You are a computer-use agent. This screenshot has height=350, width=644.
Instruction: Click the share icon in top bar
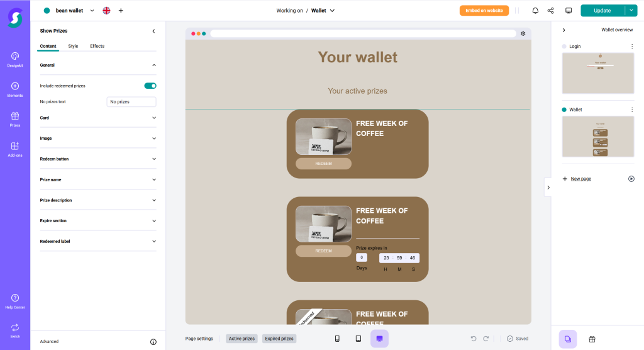point(551,11)
